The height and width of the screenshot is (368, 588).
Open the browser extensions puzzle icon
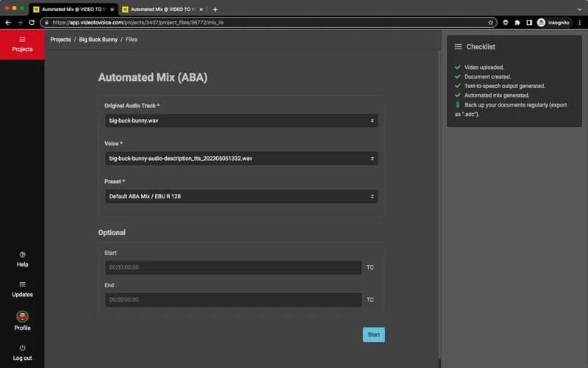coord(517,22)
